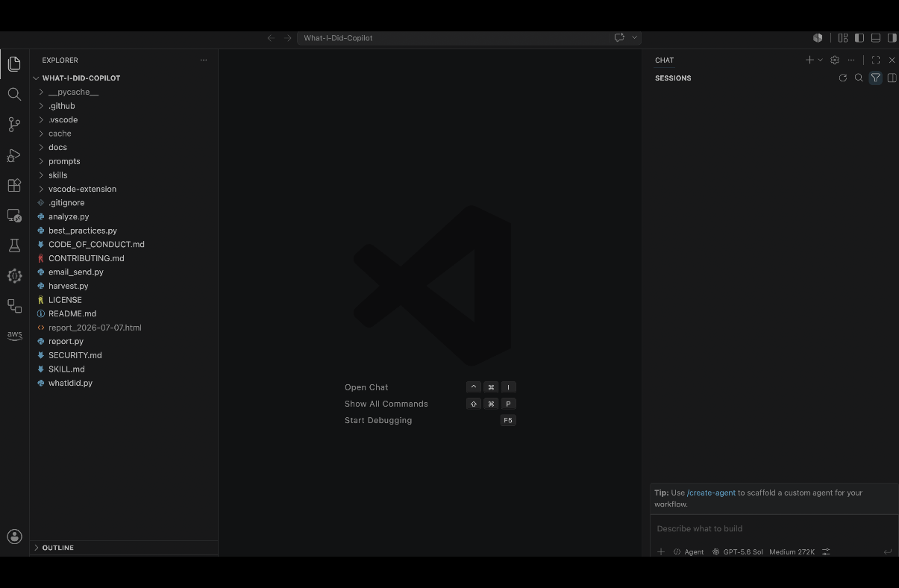Search the chat sessions
899x588 pixels.
pos(859,78)
